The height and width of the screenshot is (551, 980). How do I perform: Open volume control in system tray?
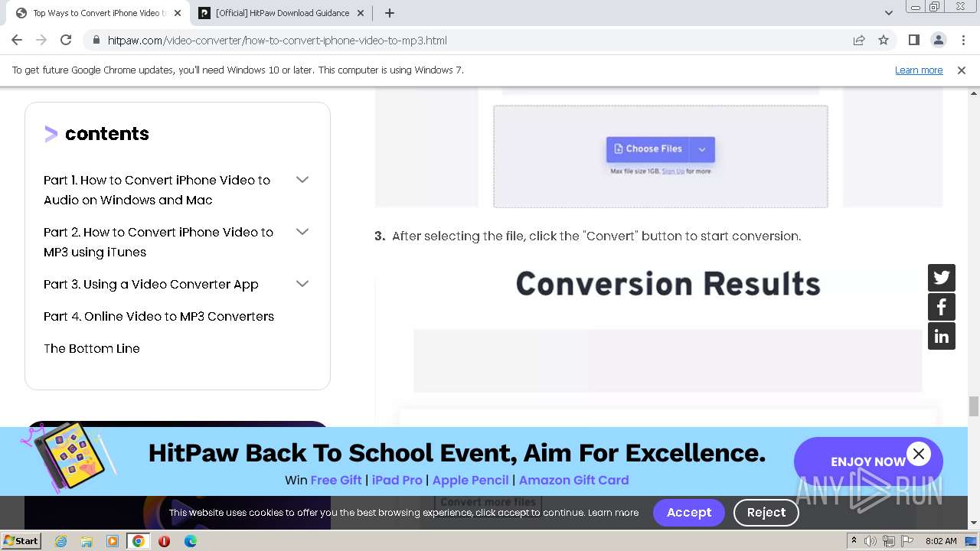pos(871,541)
